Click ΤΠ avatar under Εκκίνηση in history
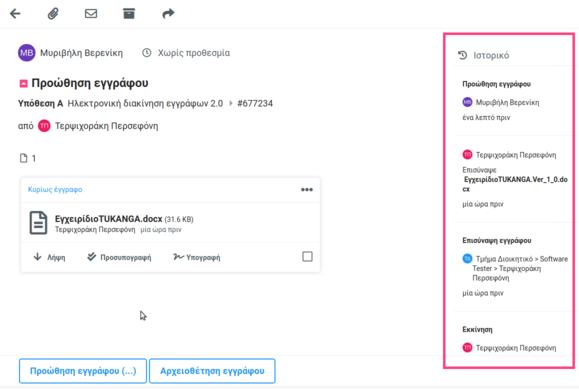The height and width of the screenshot is (389, 579). [x=467, y=347]
